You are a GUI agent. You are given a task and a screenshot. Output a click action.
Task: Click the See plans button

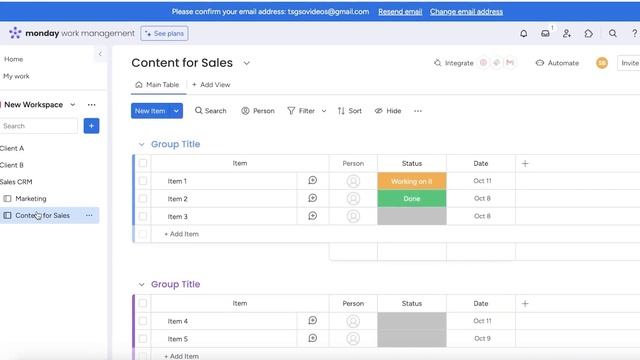click(x=164, y=33)
